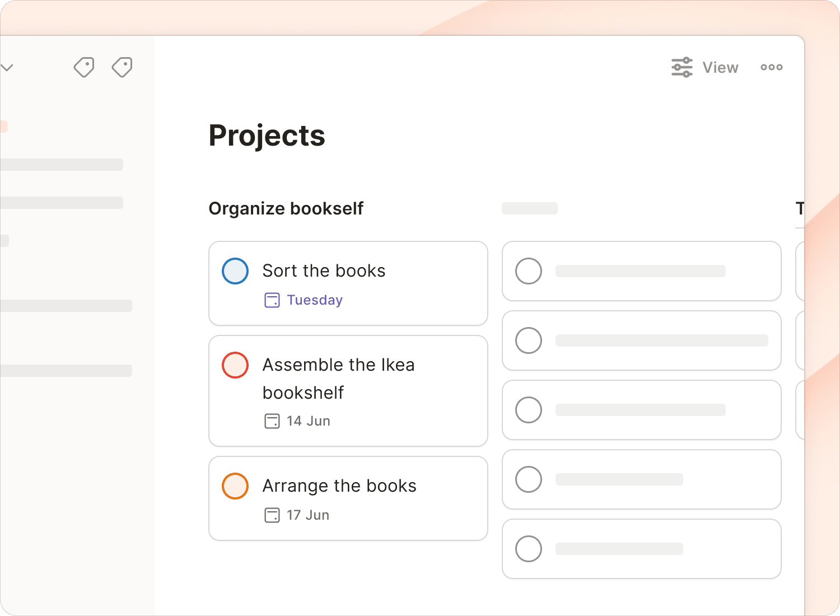Select the Organize bookself section header

pyautogui.click(x=286, y=208)
